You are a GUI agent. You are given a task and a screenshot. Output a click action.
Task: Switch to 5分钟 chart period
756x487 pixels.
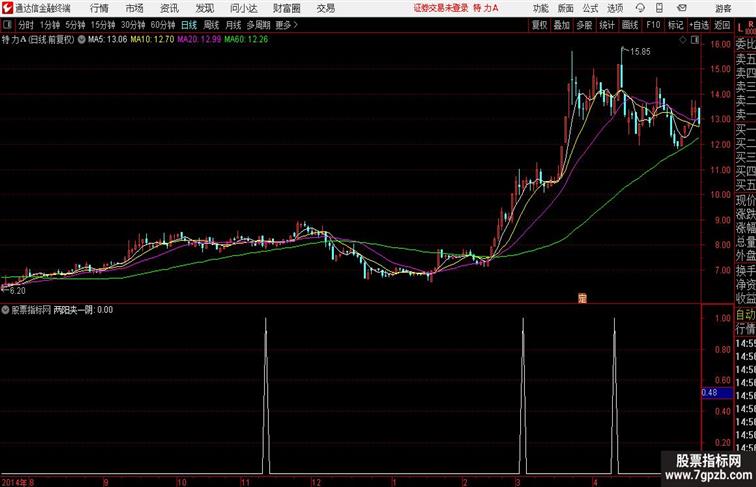click(x=75, y=25)
